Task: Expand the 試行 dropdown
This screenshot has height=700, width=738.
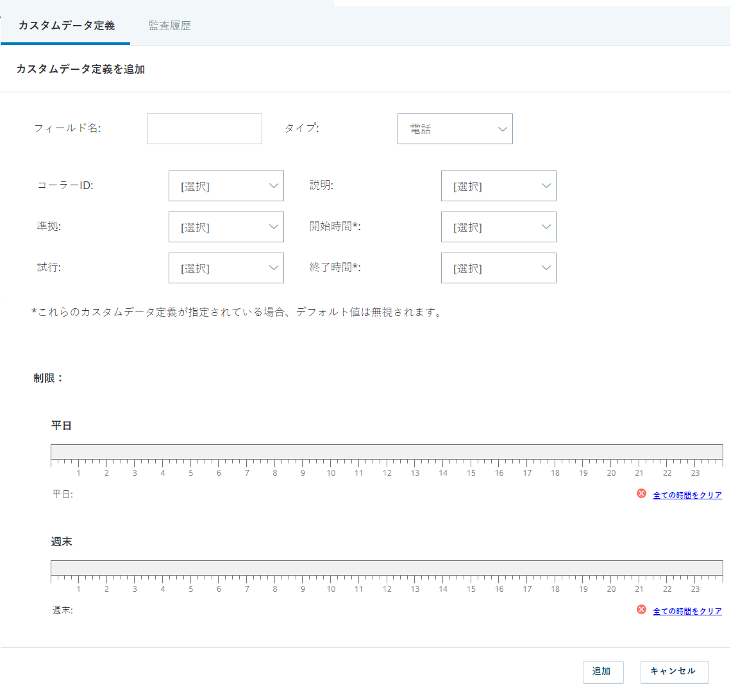Action: pos(226,268)
